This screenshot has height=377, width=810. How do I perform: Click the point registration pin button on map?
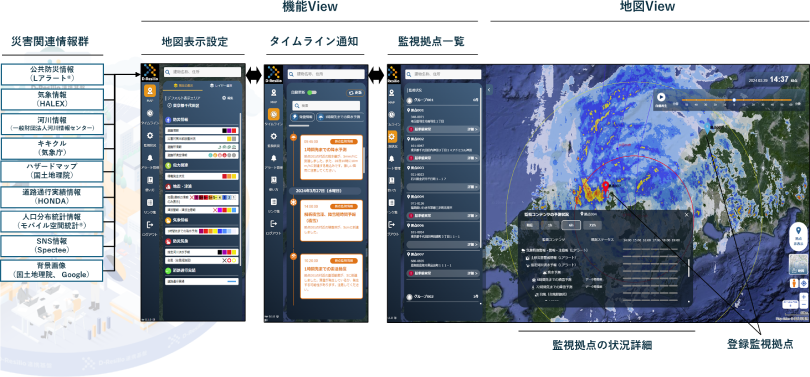click(798, 237)
